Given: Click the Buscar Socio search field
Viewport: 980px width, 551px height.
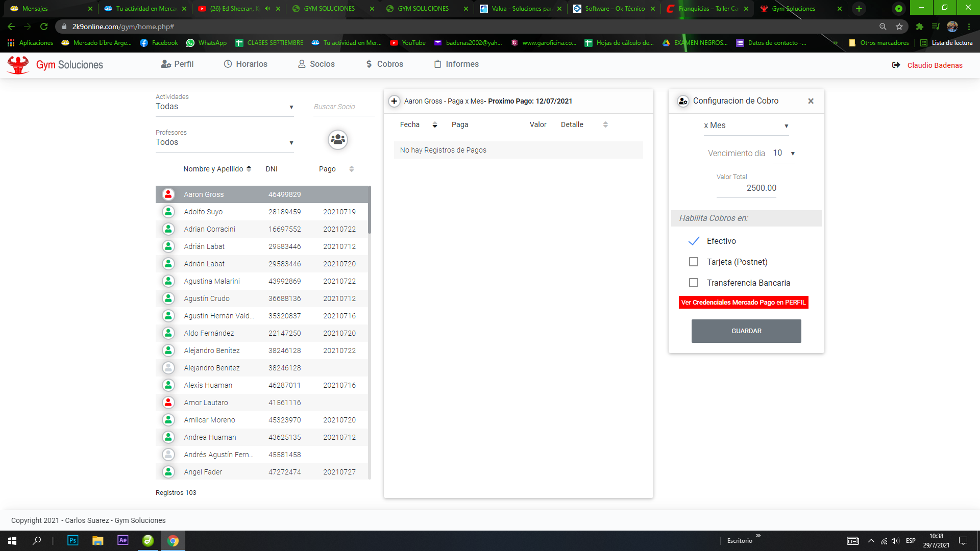Looking at the screenshot, I should [x=344, y=107].
